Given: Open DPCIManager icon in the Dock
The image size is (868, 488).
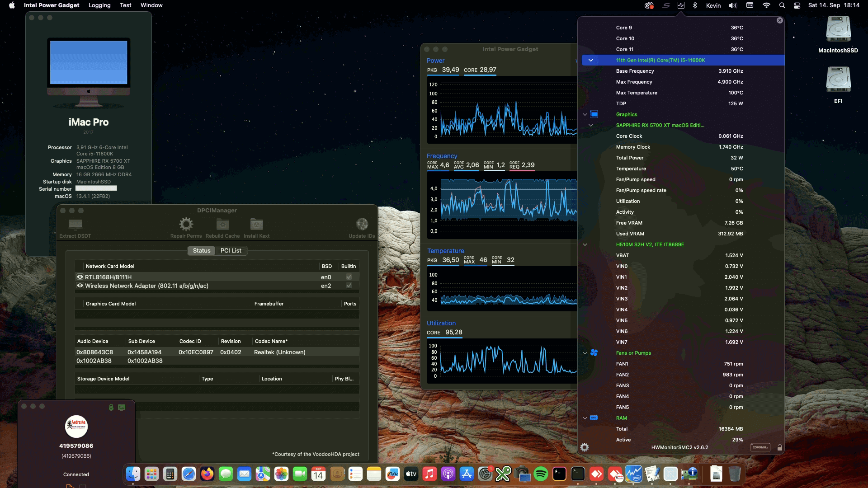Looking at the screenshot, I should click(x=689, y=474).
